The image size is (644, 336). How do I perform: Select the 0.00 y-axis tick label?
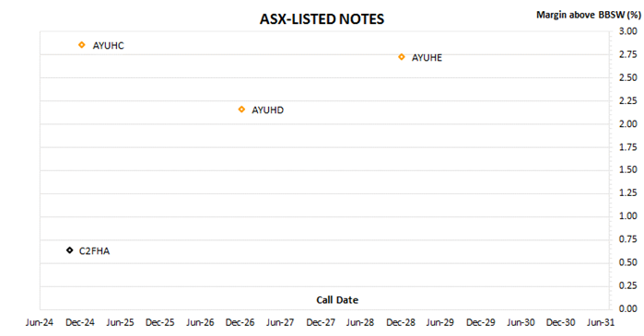click(628, 308)
